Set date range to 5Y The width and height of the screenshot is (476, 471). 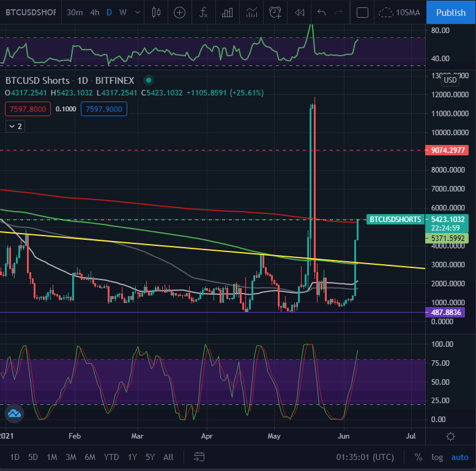150,457
